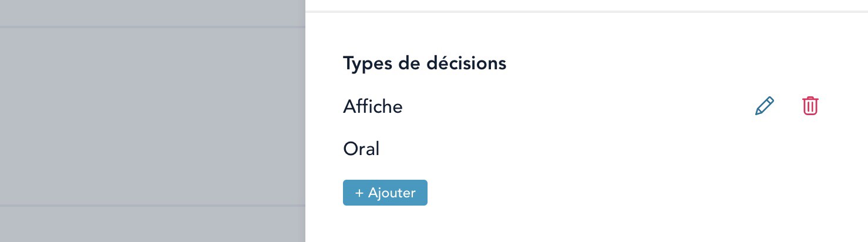Click the pencil icon beside Affiche

coord(764,106)
